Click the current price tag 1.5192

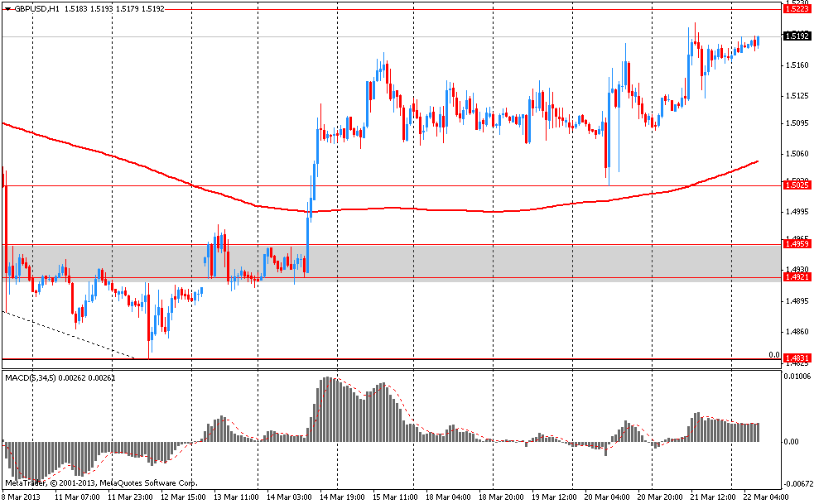[797, 36]
